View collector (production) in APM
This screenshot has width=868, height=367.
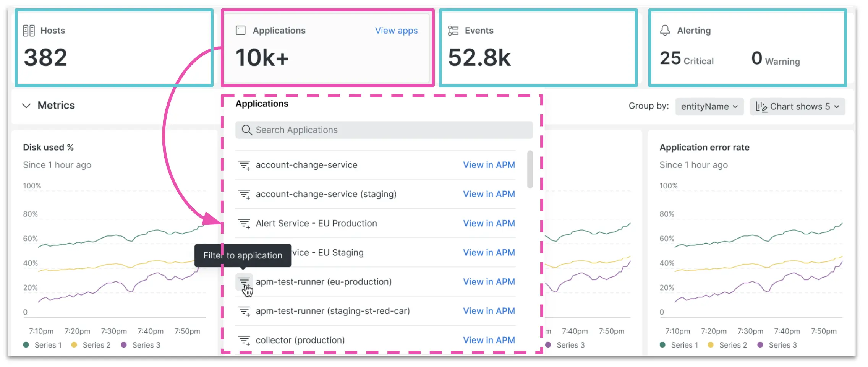coord(489,340)
